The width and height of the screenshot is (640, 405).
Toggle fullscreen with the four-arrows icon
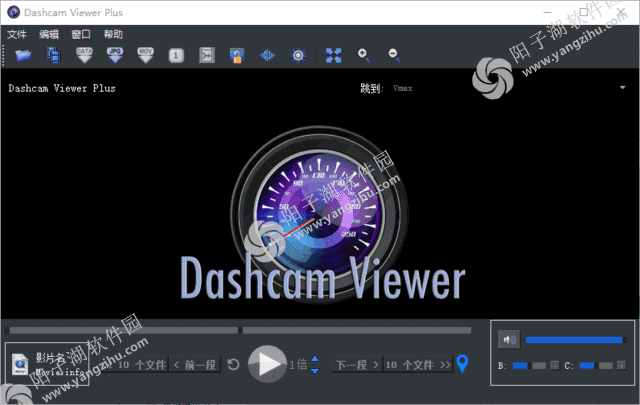coord(333,55)
